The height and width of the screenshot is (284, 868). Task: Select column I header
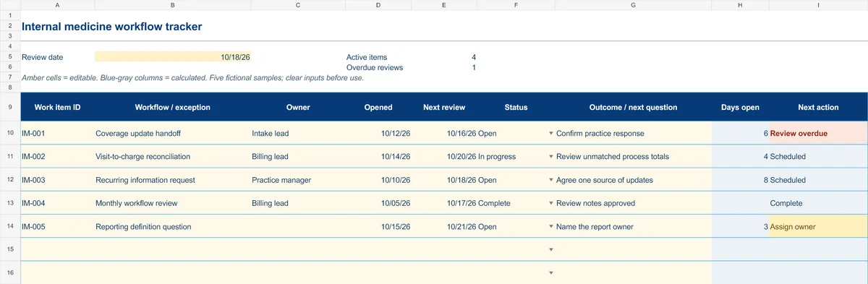(x=818, y=5)
